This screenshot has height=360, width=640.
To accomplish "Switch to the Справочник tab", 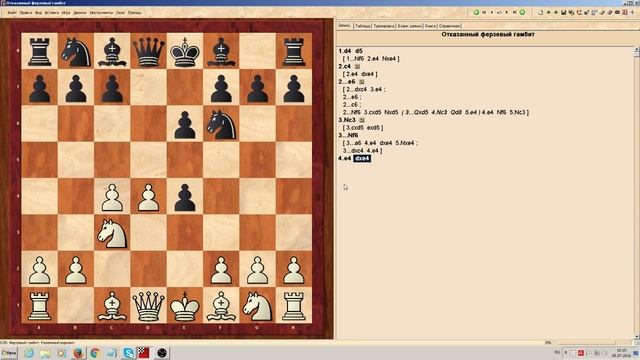I will point(449,26).
